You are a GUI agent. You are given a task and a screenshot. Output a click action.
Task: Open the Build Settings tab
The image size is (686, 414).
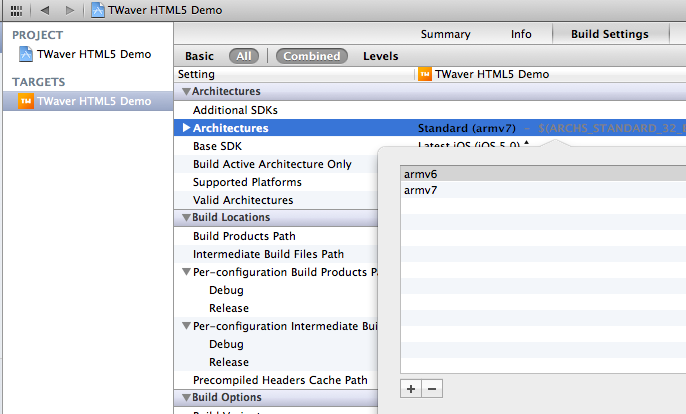[x=610, y=34]
